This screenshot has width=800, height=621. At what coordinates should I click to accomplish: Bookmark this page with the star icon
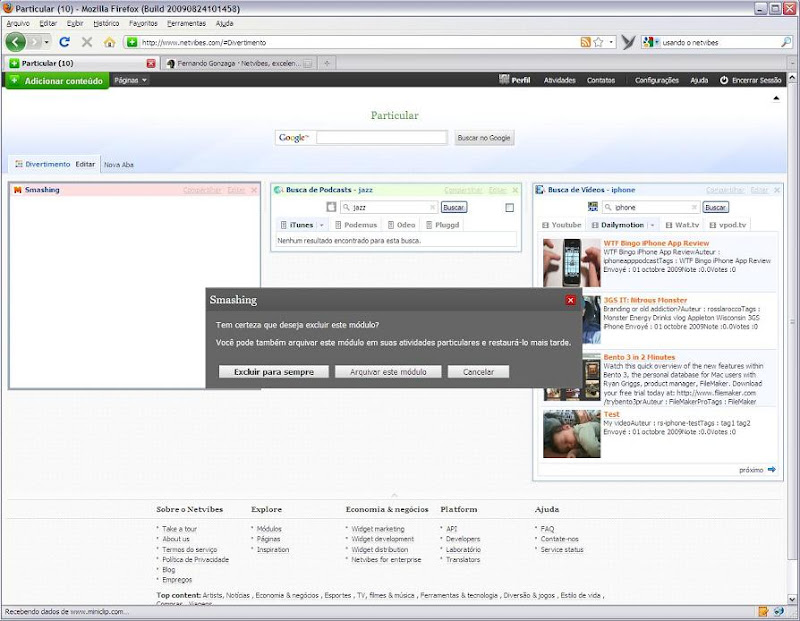[598, 42]
